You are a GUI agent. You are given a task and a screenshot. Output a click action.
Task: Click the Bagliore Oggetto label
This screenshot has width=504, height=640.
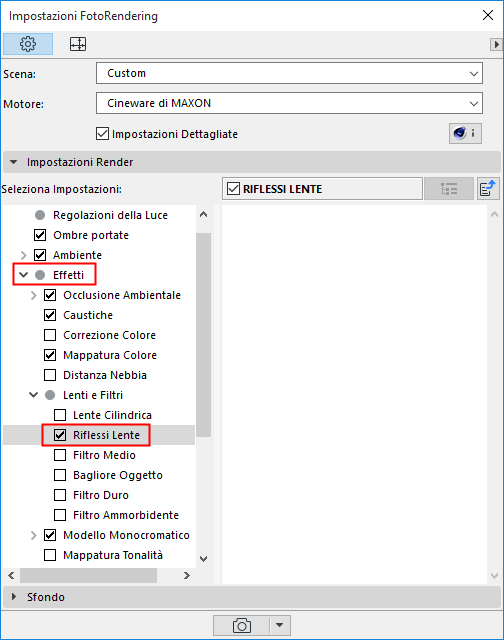(118, 475)
